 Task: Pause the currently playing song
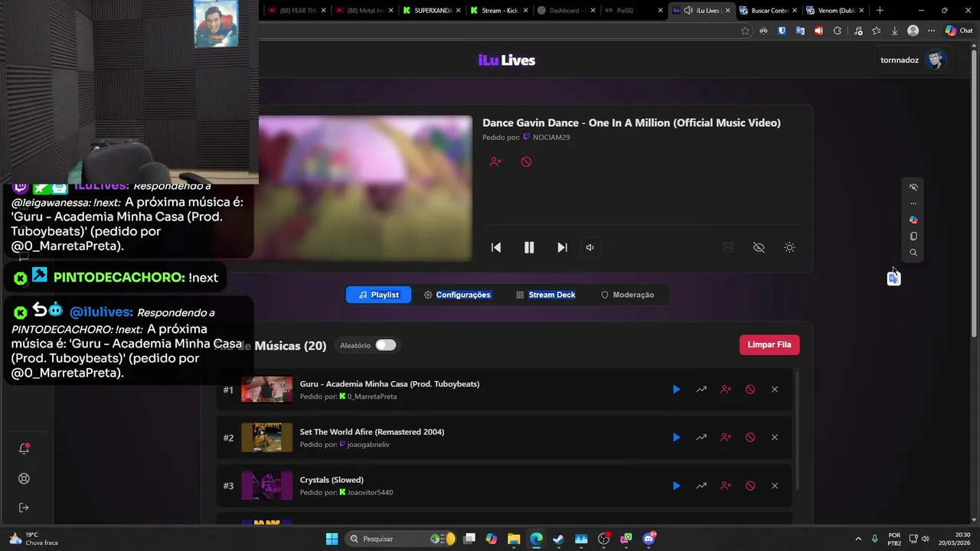coord(529,247)
